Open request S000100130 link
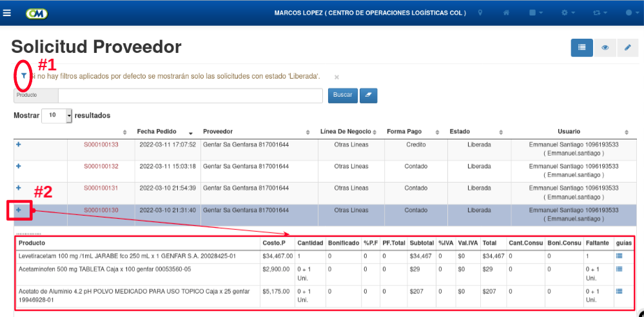The image size is (644, 317). click(101, 210)
